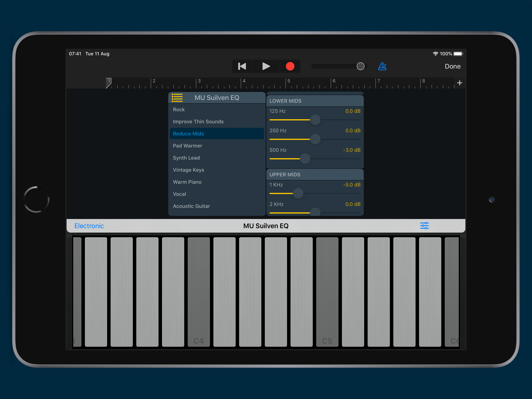The height and width of the screenshot is (399, 532).
Task: Toggle the metronome icon
Action: (x=382, y=66)
